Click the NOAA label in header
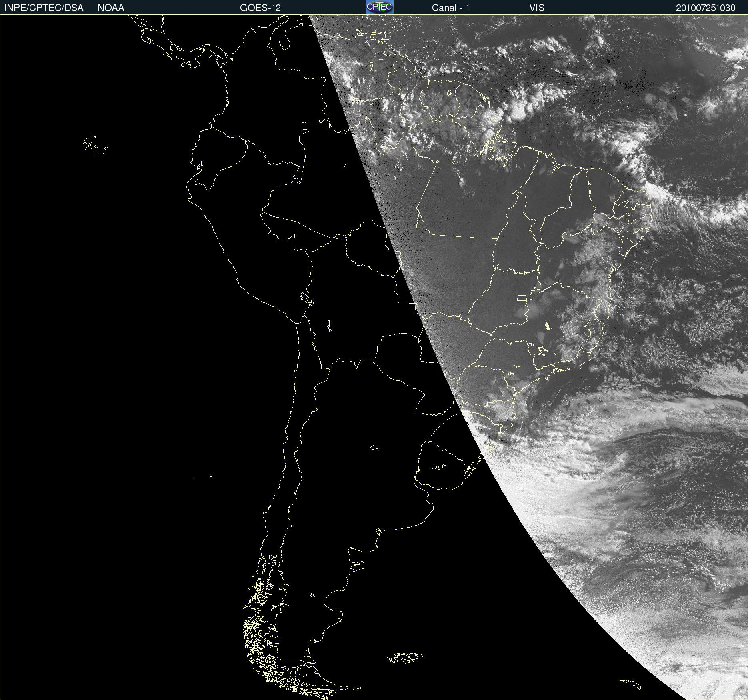Screen dimensions: 748x700 pos(111,8)
